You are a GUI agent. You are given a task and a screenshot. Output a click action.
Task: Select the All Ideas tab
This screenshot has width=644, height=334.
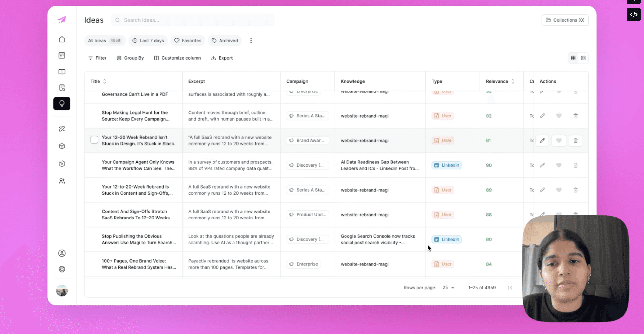(x=105, y=41)
